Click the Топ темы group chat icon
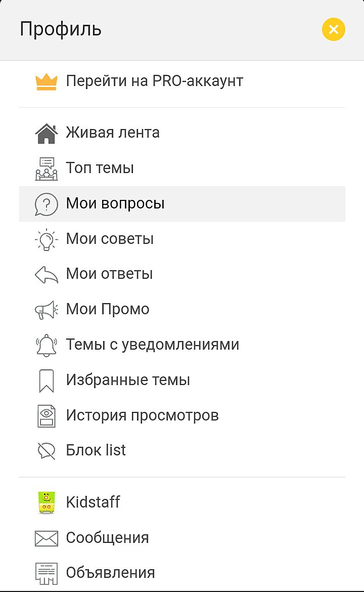364x592 pixels. click(x=46, y=168)
